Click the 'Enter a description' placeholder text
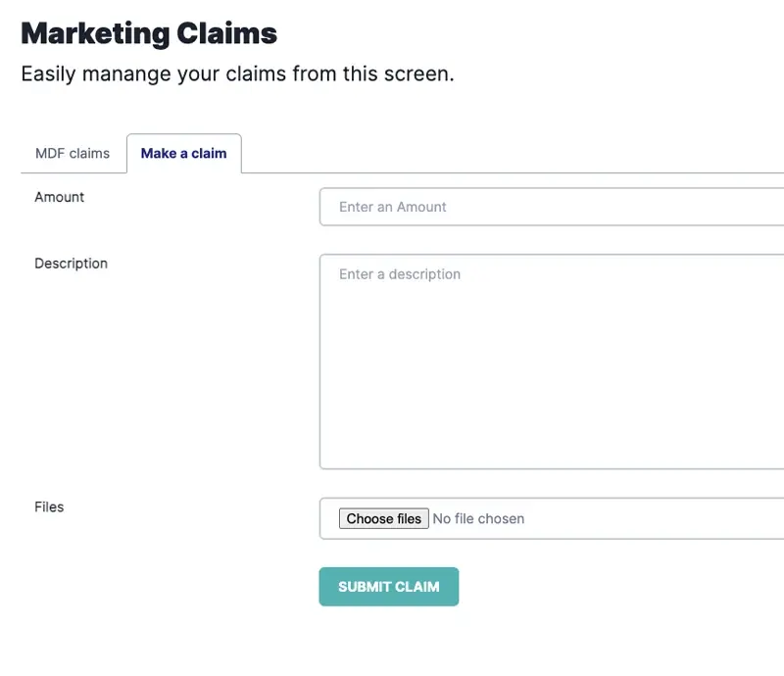Viewport: 784px width, 676px height. tap(400, 274)
